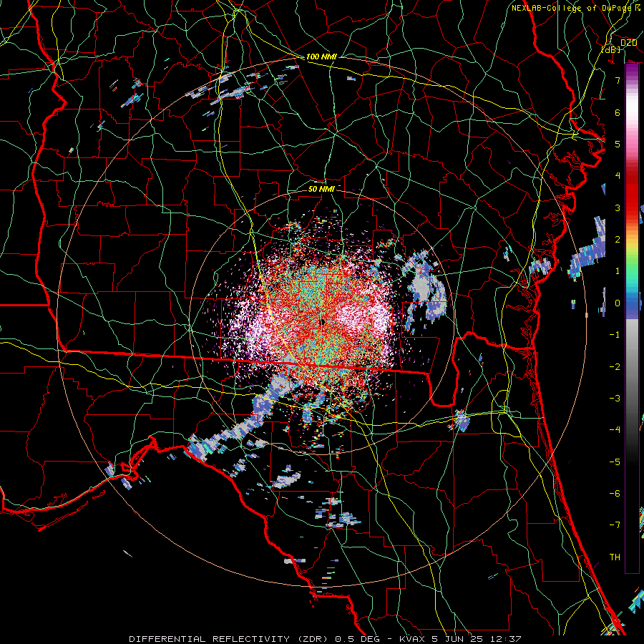Image resolution: width=644 pixels, height=644 pixels.
Task: Click the 7 value on the color scale
Action: (618, 80)
